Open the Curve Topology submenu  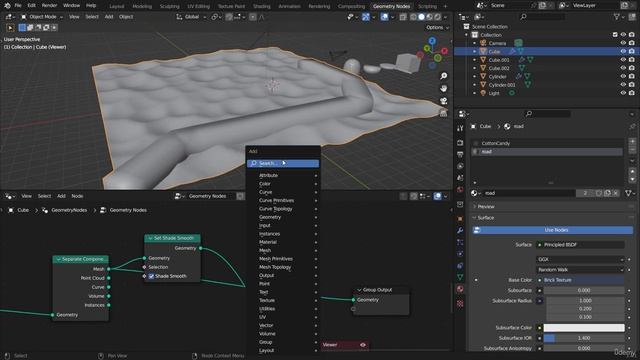[x=283, y=209]
